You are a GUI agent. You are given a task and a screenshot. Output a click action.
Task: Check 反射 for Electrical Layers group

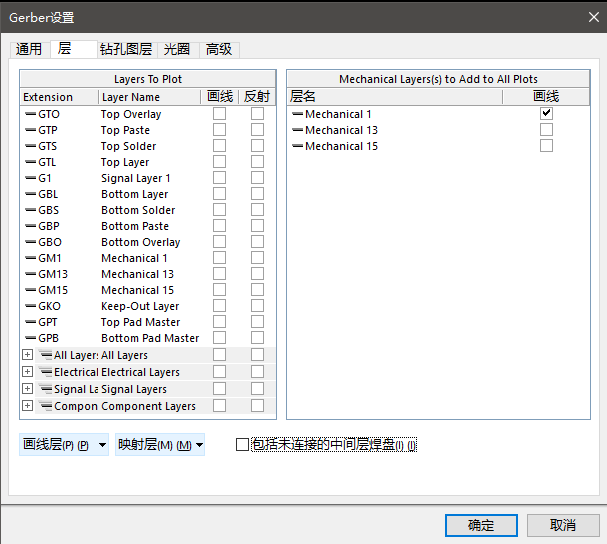(257, 372)
